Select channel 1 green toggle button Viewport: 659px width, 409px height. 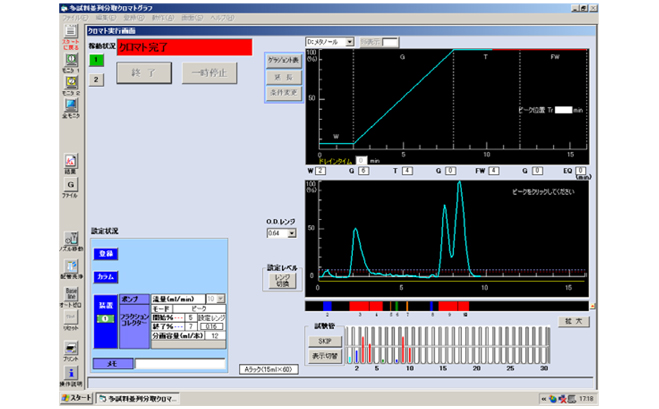[x=96, y=60]
